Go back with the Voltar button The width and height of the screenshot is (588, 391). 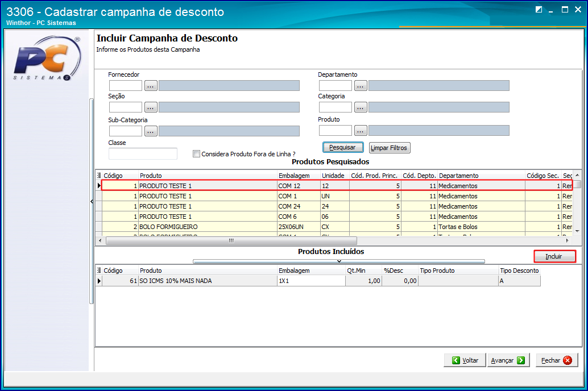(465, 360)
